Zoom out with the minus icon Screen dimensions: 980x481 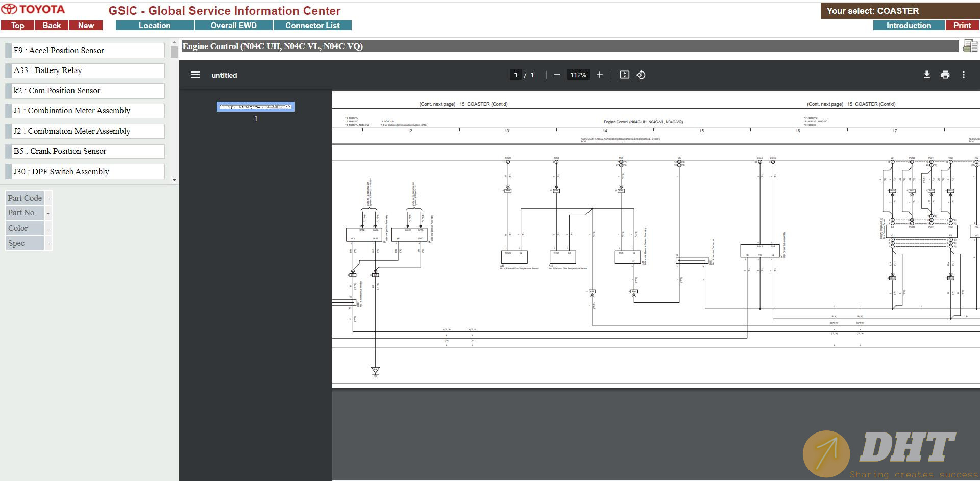pos(557,75)
